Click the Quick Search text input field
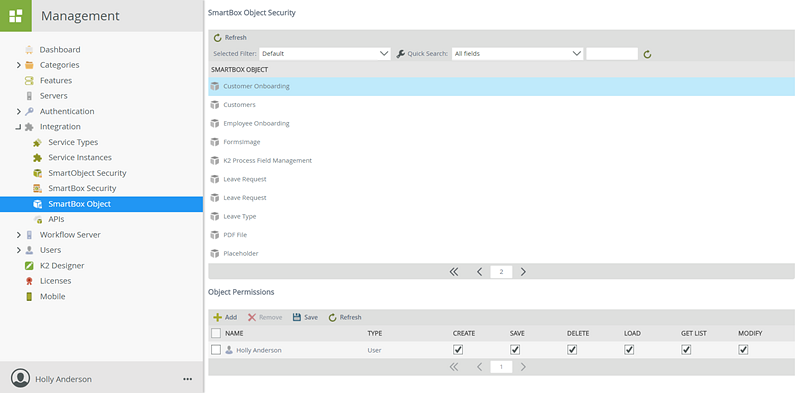 click(x=612, y=54)
